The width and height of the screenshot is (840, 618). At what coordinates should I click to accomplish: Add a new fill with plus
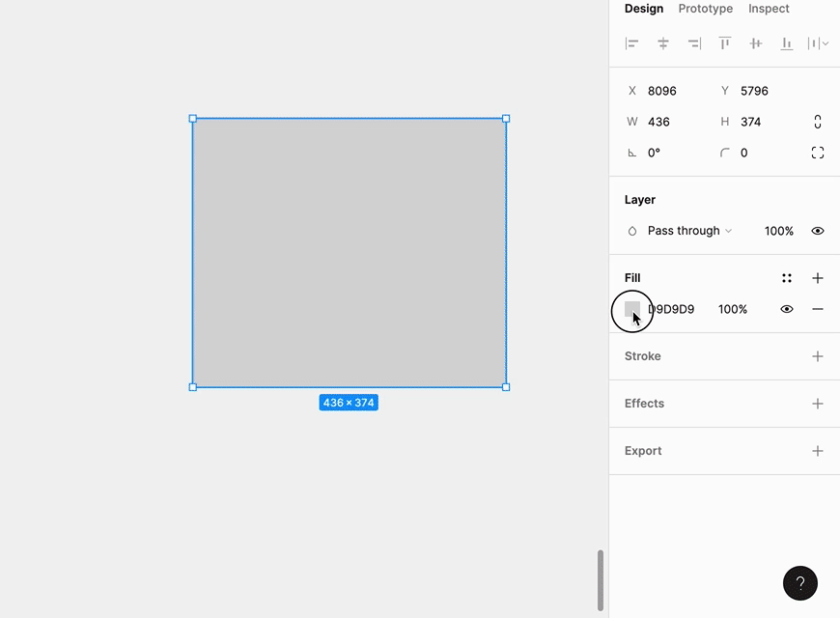pyautogui.click(x=818, y=278)
